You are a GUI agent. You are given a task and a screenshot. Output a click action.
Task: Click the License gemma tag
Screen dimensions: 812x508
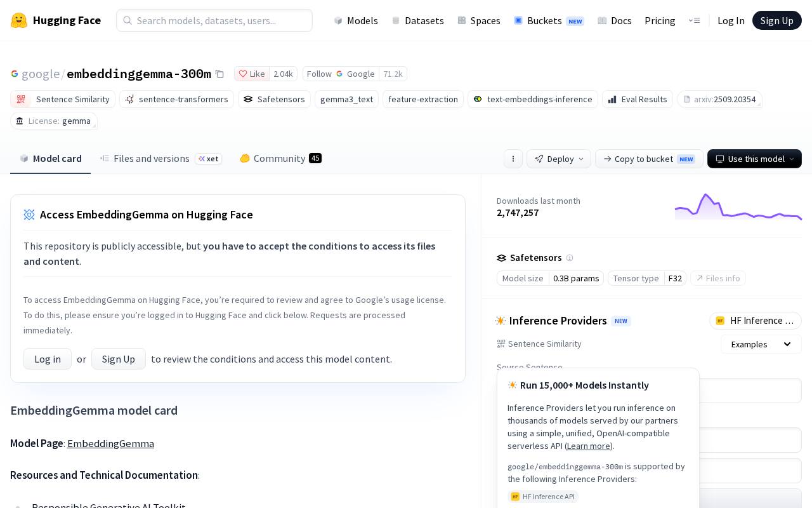[x=53, y=121]
